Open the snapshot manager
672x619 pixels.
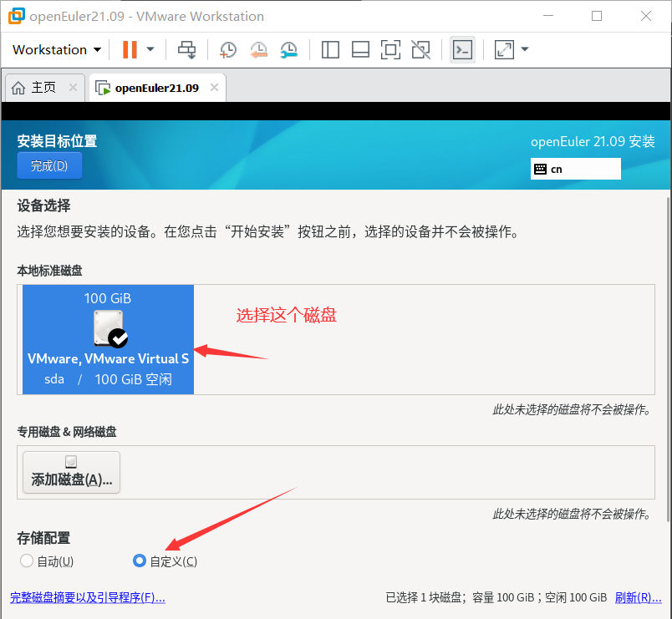(289, 49)
